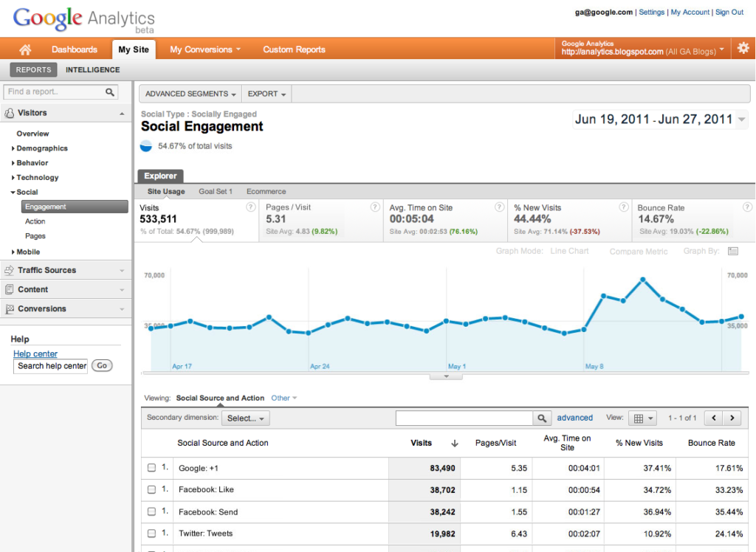
Task: Go to next page of table results
Action: click(732, 418)
